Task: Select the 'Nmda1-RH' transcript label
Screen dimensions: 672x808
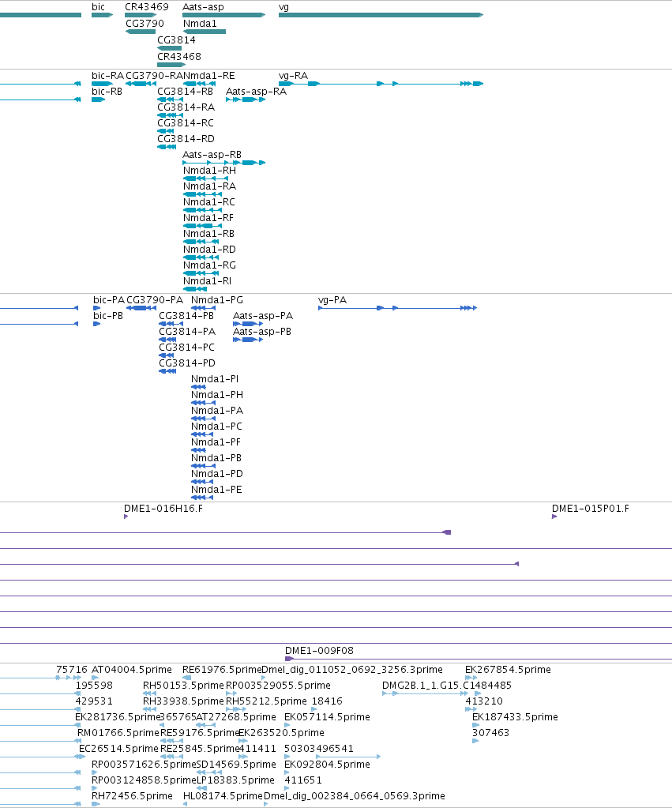Action: pyautogui.click(x=210, y=171)
